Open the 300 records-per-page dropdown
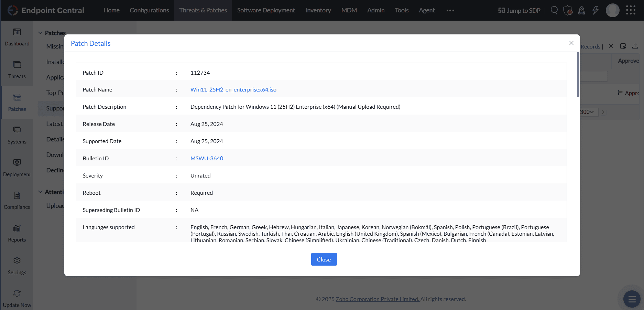Image resolution: width=644 pixels, height=310 pixels. [589, 112]
